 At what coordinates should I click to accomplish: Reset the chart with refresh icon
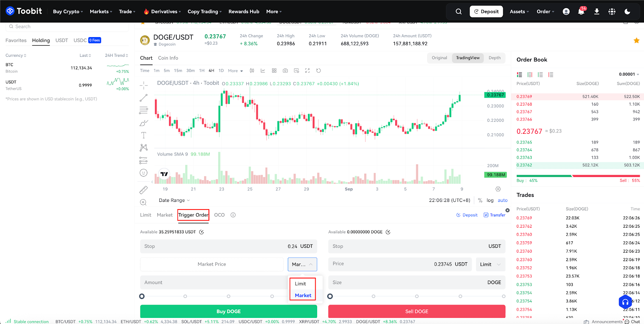coord(318,71)
